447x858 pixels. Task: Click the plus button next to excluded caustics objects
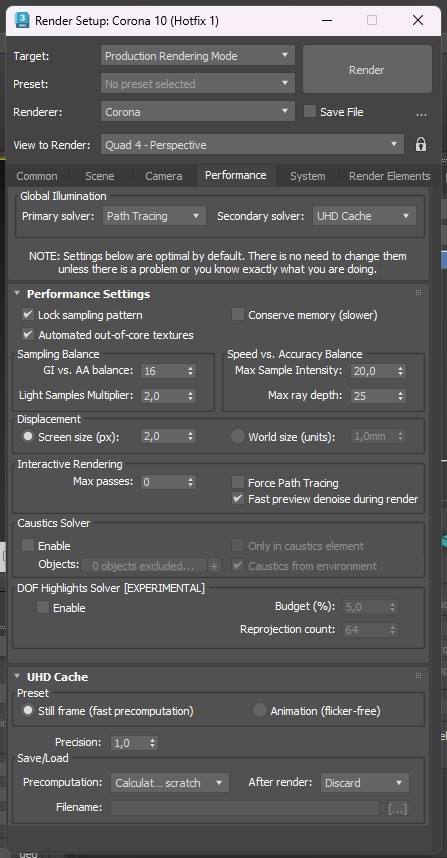(214, 566)
